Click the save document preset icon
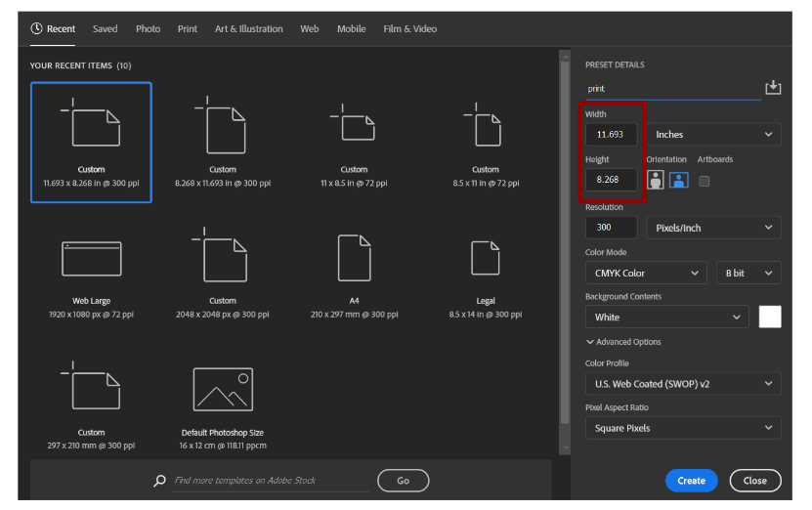The width and height of the screenshot is (812, 510). (773, 87)
